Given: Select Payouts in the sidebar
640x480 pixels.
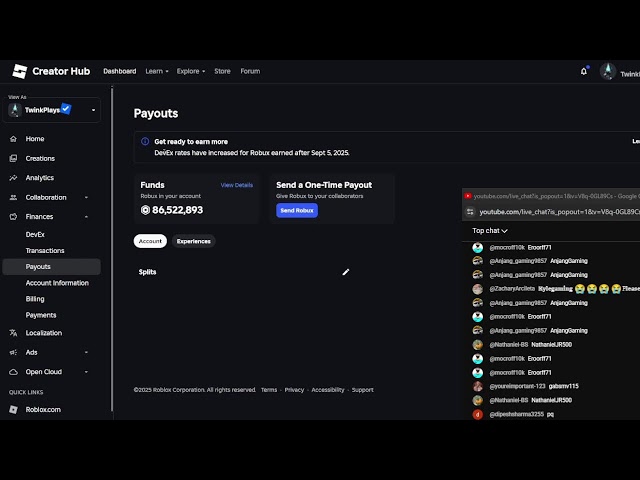Looking at the screenshot, I should [51, 267].
